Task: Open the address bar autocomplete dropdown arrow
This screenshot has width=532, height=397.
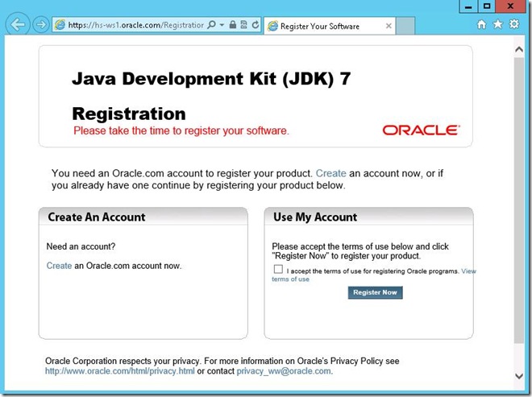Action: point(222,25)
